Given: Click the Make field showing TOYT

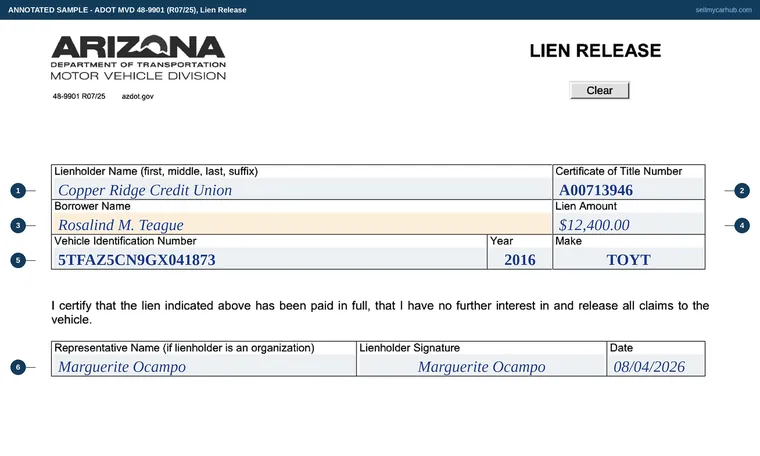Looking at the screenshot, I should [x=629, y=259].
